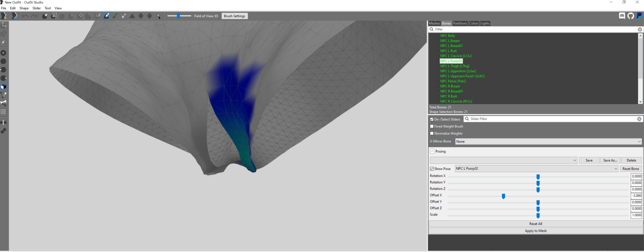Viewport: 644px width, 252px height.
Task: Open Brush Settings
Action: 234,16
